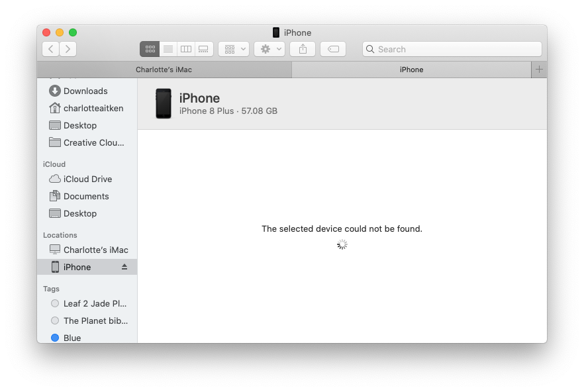Close the Finder window
Viewport: 584px width, 392px height.
pos(46,32)
